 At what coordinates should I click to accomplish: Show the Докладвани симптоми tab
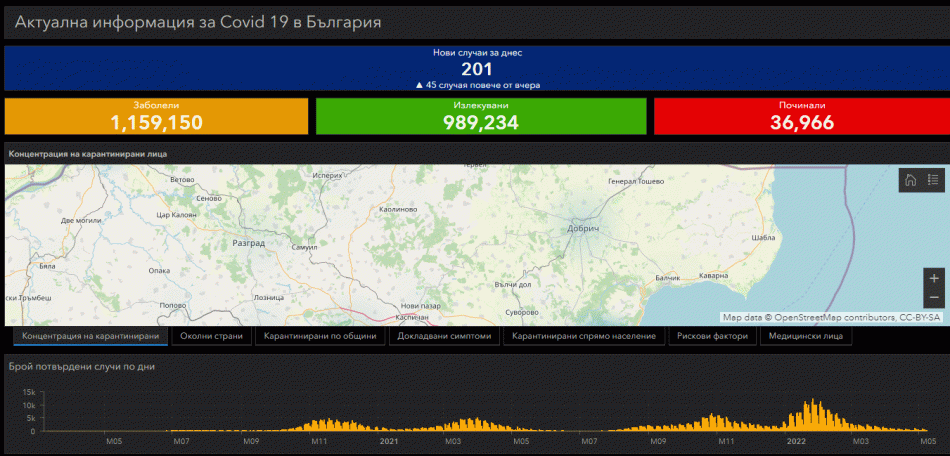point(444,336)
